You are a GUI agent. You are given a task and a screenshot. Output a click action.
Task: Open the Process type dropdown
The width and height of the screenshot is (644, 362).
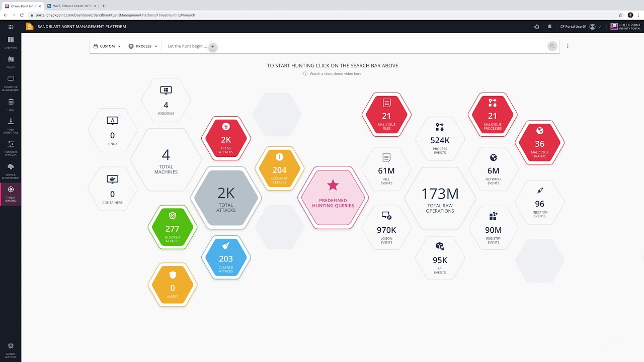pyautogui.click(x=143, y=46)
